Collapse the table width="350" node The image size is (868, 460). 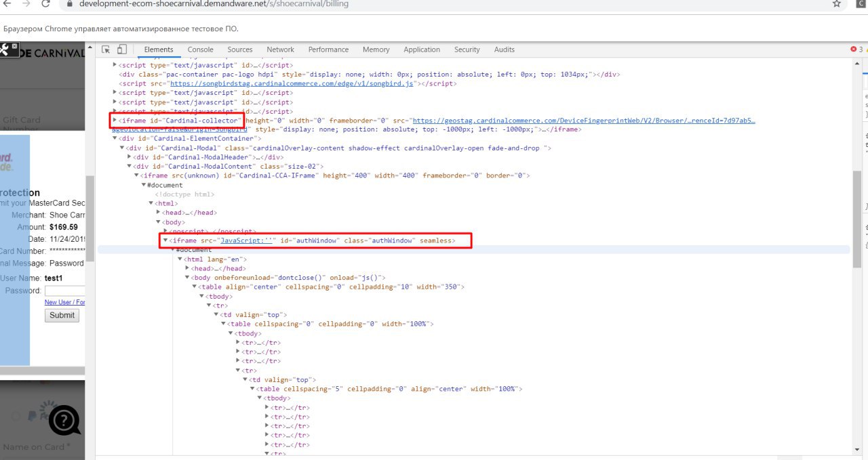194,287
